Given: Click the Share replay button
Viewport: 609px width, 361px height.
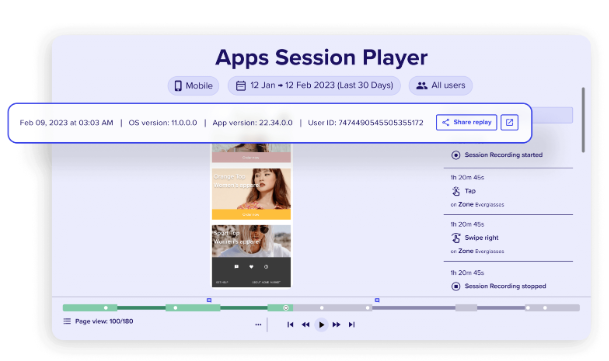Looking at the screenshot, I should [466, 122].
